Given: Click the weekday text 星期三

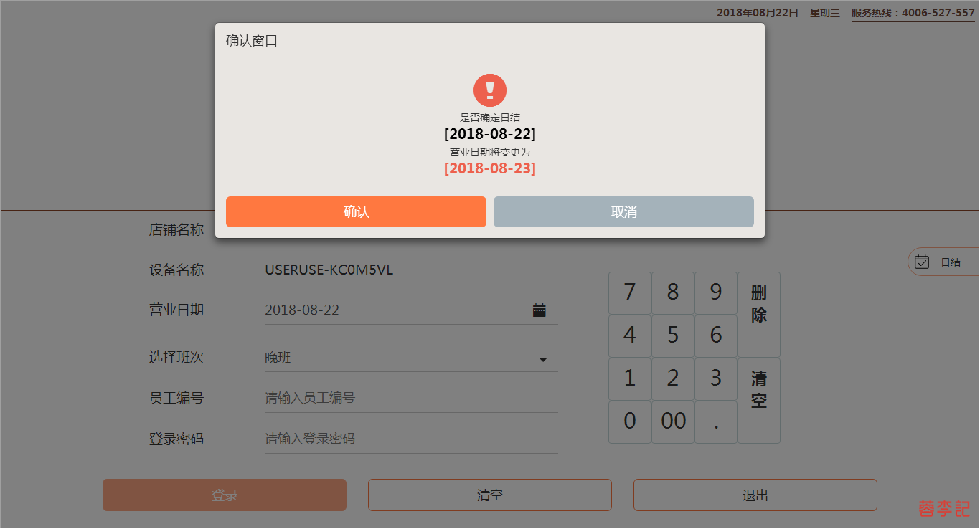Looking at the screenshot, I should click(x=825, y=13).
